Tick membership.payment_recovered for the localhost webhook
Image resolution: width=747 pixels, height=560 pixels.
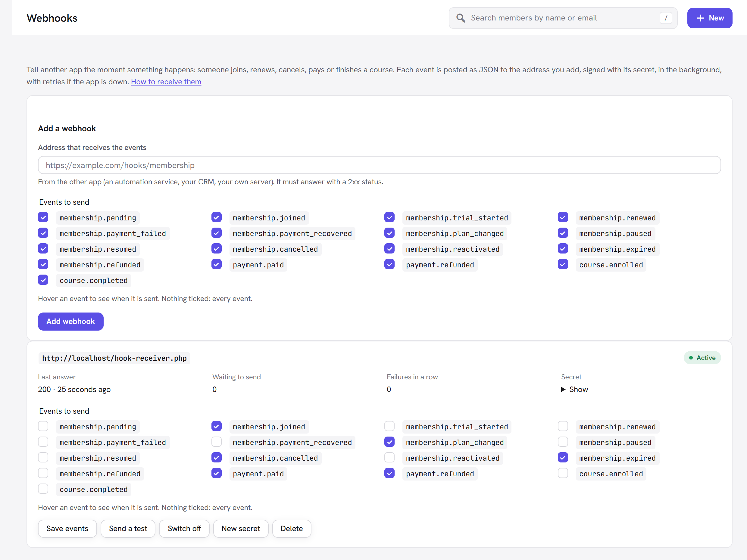pyautogui.click(x=217, y=442)
